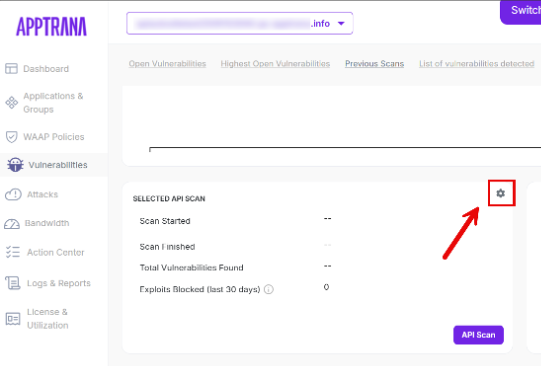This screenshot has width=542, height=366.
Task: Open List of vulnerabilities detected tab
Action: pyautogui.click(x=477, y=64)
